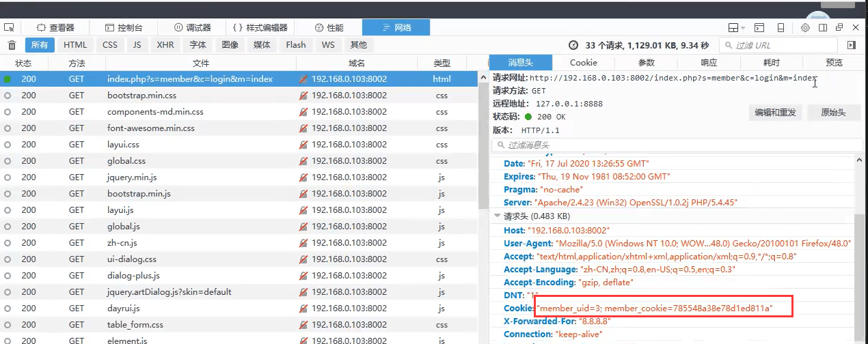Click the 编辑和重发 button
Image resolution: width=868 pixels, height=344 pixels.
[x=775, y=113]
